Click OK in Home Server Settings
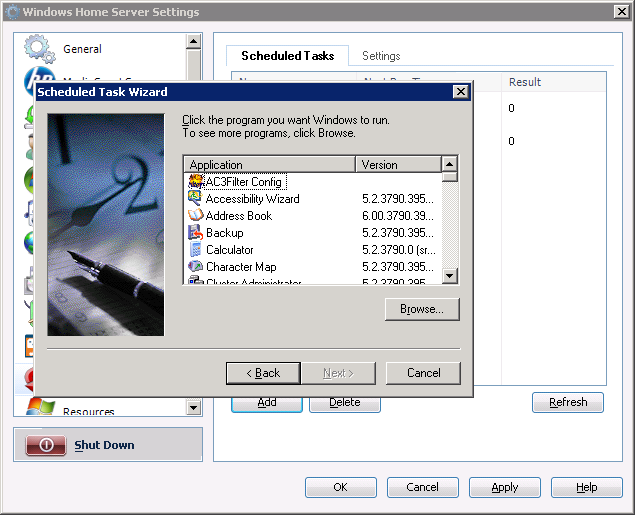The width and height of the screenshot is (635, 515). point(341,487)
